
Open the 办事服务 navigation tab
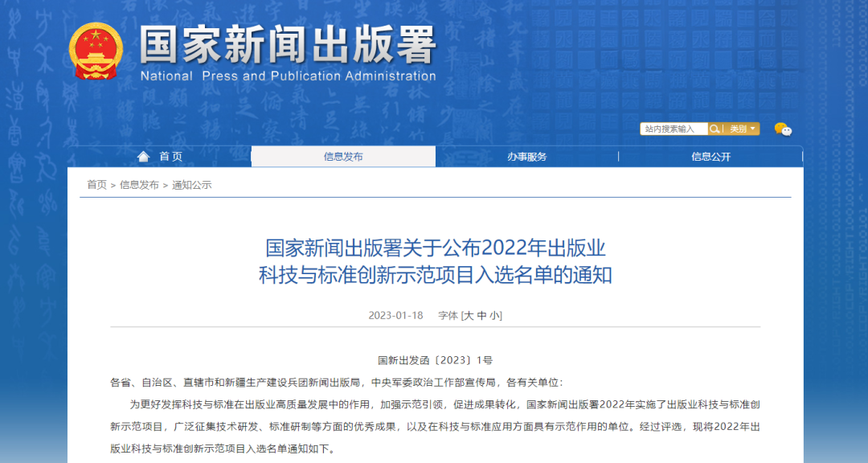(526, 157)
